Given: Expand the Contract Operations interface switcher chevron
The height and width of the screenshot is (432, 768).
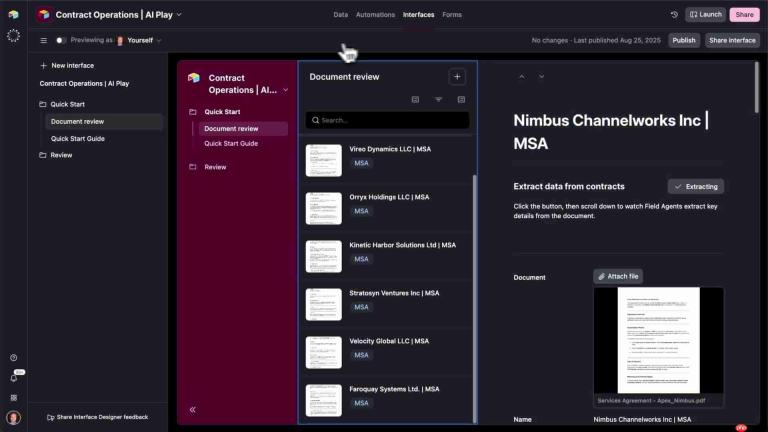Looking at the screenshot, I should coord(286,90).
